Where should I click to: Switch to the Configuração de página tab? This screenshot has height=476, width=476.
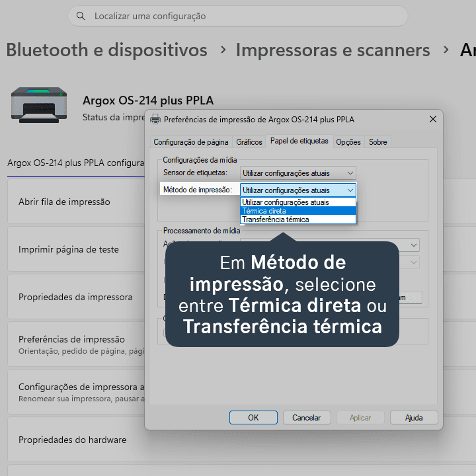tap(190, 142)
